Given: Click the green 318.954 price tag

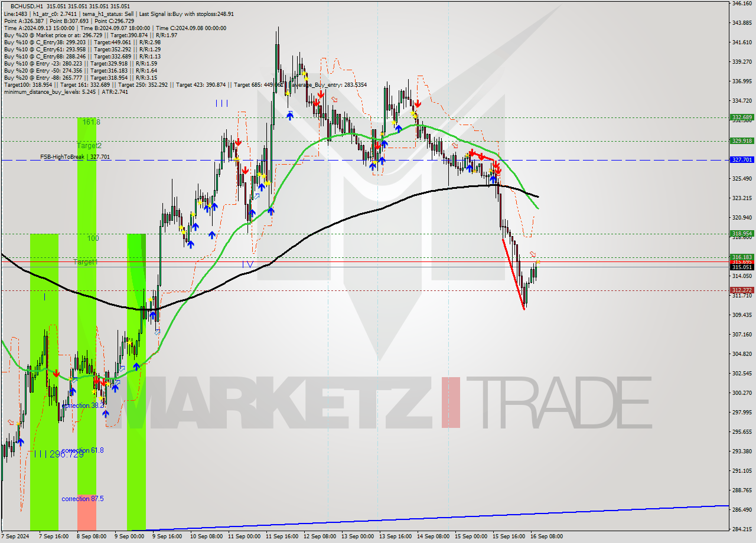Looking at the screenshot, I should pos(742,234).
